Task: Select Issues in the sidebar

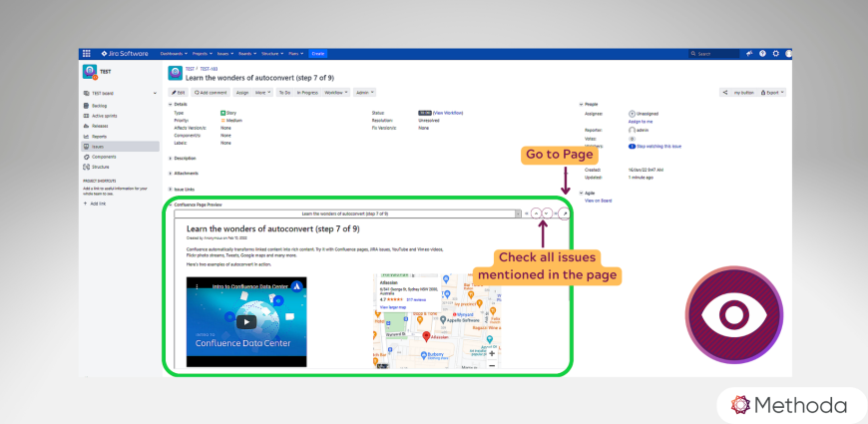Action: tap(120, 147)
